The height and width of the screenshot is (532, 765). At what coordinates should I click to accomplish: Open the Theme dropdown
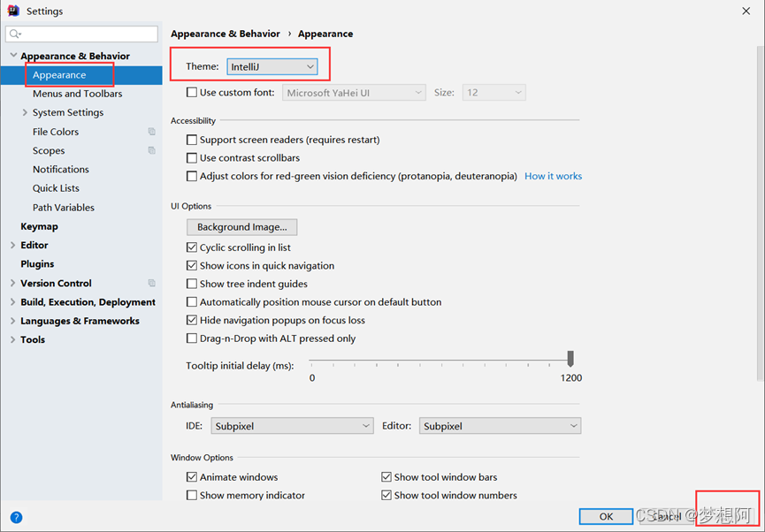point(272,67)
